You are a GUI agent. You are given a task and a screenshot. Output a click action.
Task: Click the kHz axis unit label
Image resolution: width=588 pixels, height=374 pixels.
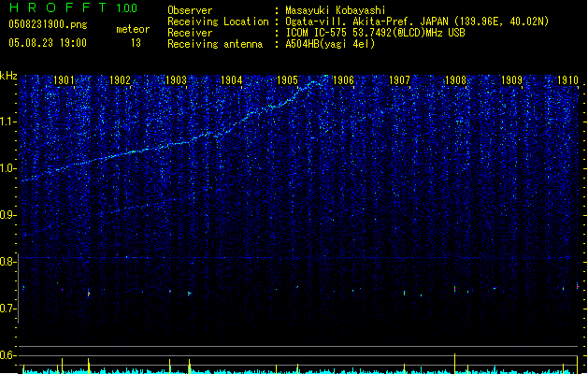pos(8,76)
